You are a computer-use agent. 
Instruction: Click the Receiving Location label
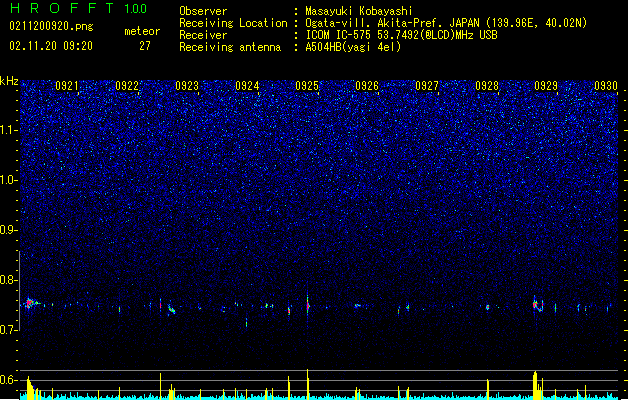coord(233,23)
